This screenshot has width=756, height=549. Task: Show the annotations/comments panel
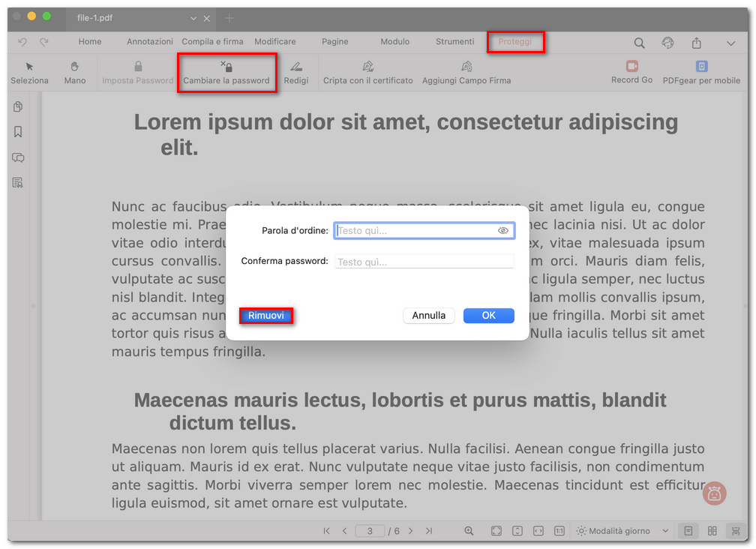pyautogui.click(x=17, y=157)
